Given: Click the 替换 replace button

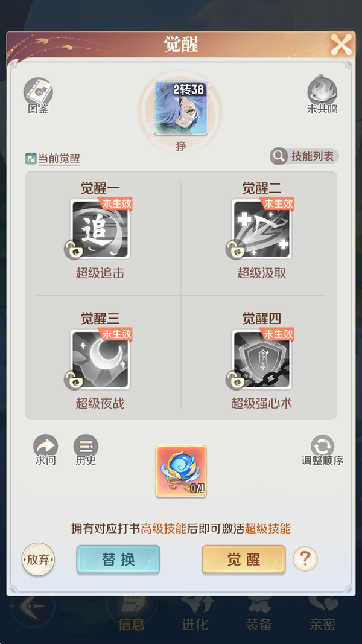Looking at the screenshot, I should point(118,559).
